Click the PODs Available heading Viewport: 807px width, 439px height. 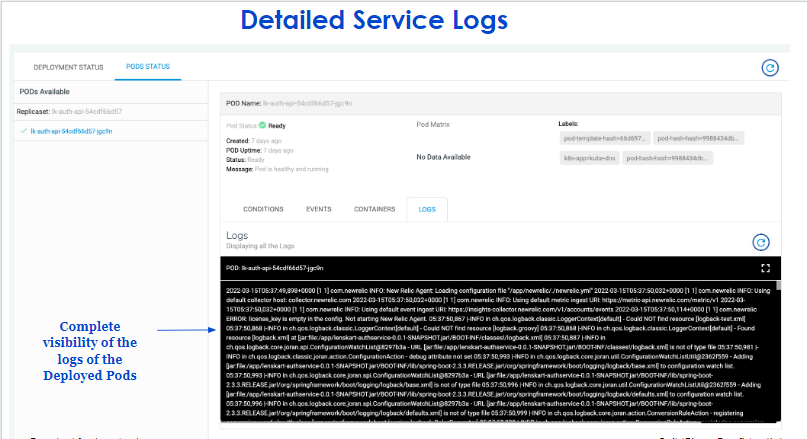(x=44, y=92)
